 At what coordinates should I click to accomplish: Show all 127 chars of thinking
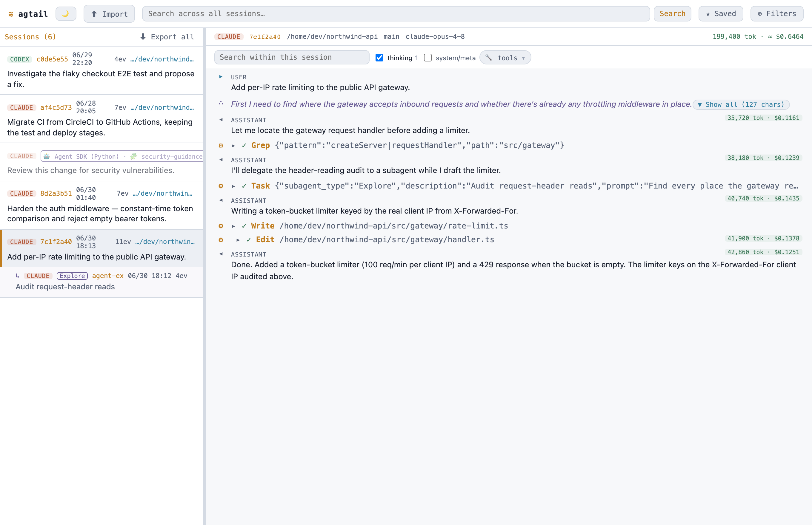point(741,105)
